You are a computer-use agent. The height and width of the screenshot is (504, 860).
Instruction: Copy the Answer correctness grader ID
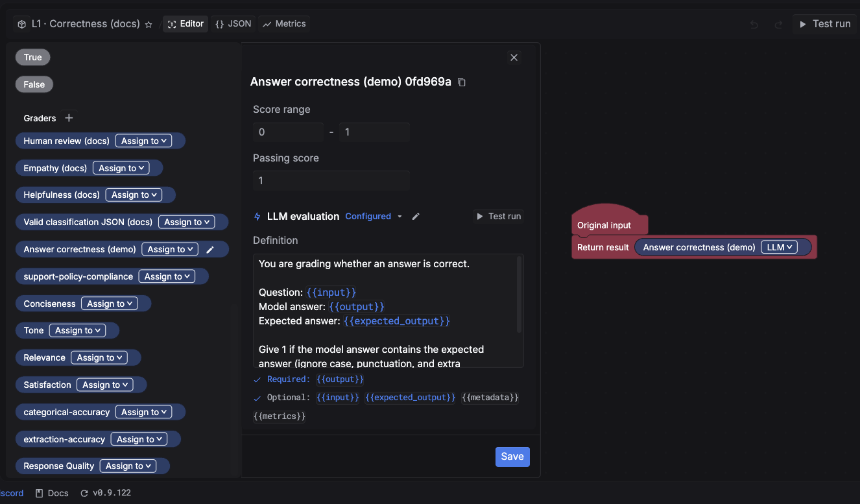click(462, 82)
